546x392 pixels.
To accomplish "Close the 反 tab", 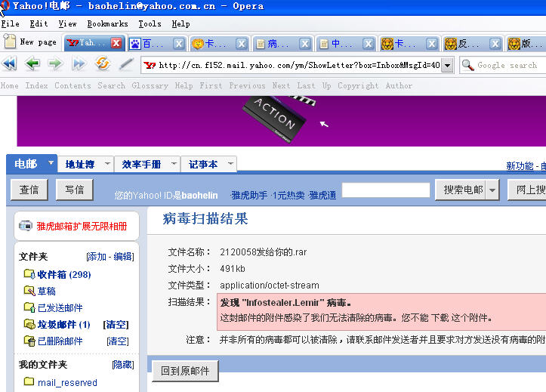I will tap(495, 44).
